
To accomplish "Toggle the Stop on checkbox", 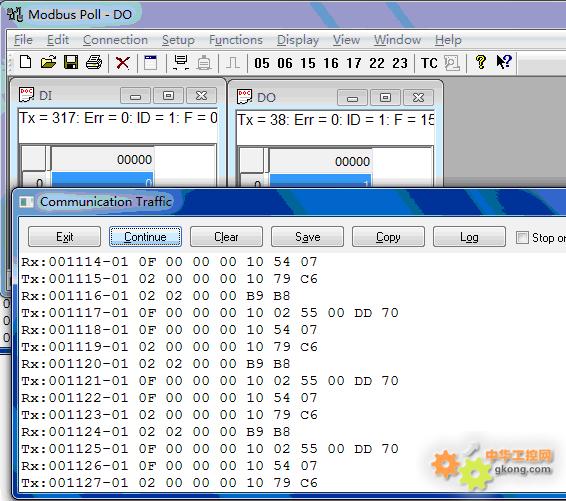I will (x=522, y=238).
